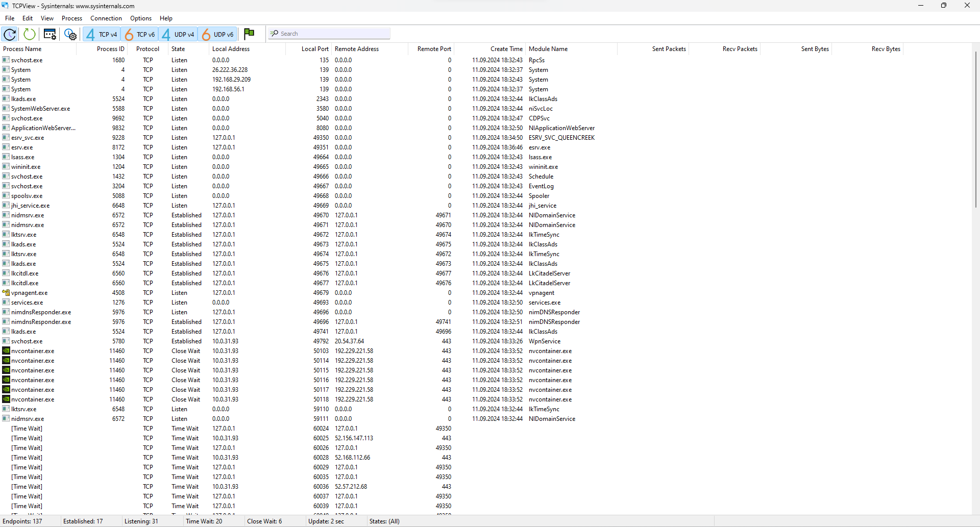The image size is (980, 527).
Task: Click into the Search field
Action: [x=330, y=34]
